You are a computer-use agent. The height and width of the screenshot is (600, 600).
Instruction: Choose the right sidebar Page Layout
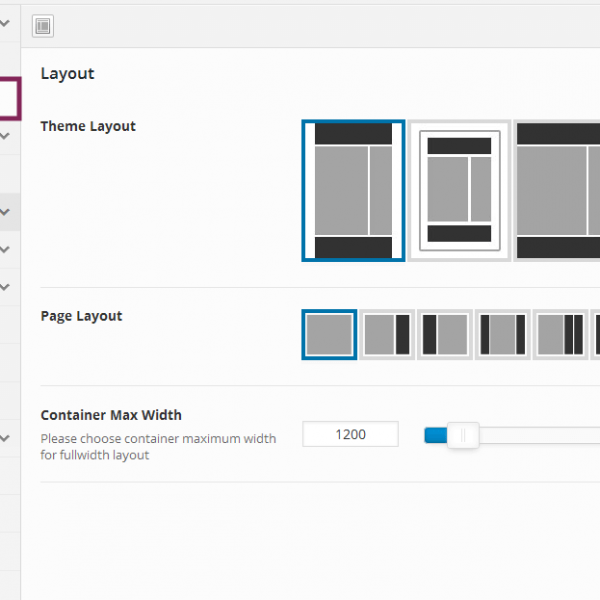coord(387,334)
